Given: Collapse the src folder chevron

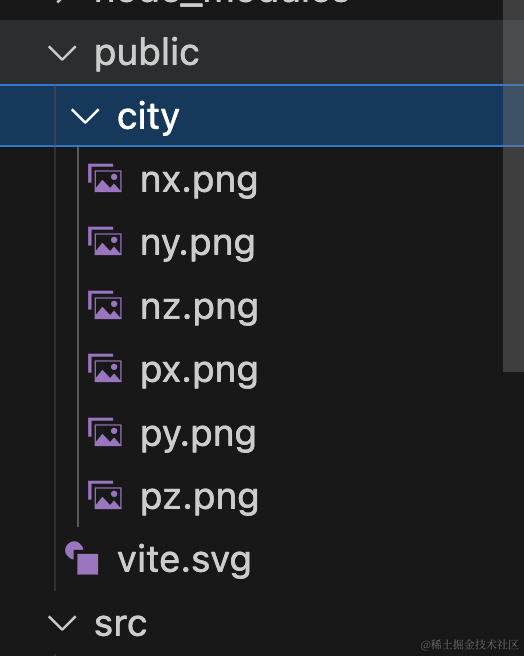Looking at the screenshot, I should click(x=62, y=623).
